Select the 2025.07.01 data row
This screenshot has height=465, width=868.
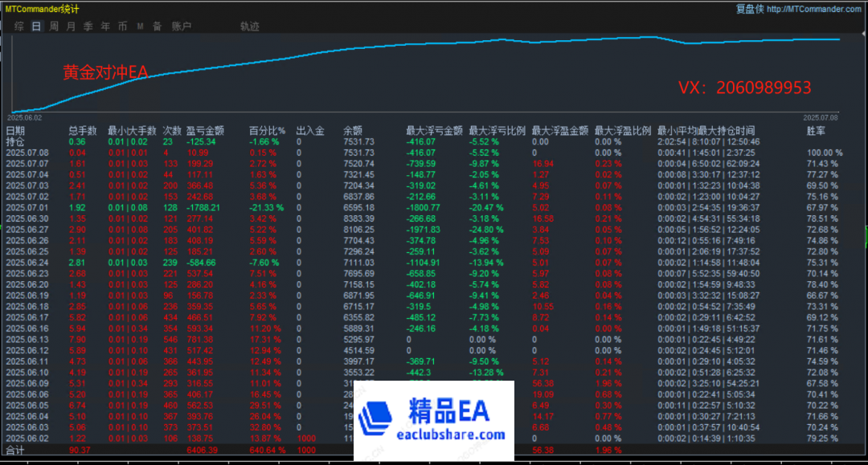(27, 207)
